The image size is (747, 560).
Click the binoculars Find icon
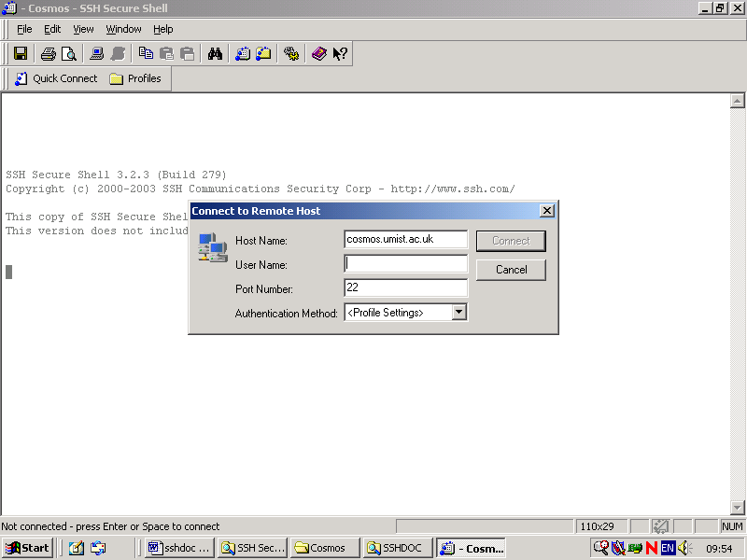tap(215, 54)
